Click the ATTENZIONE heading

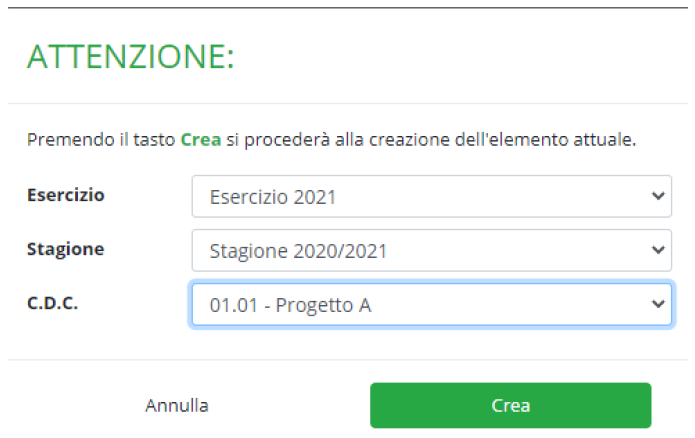pos(130,57)
